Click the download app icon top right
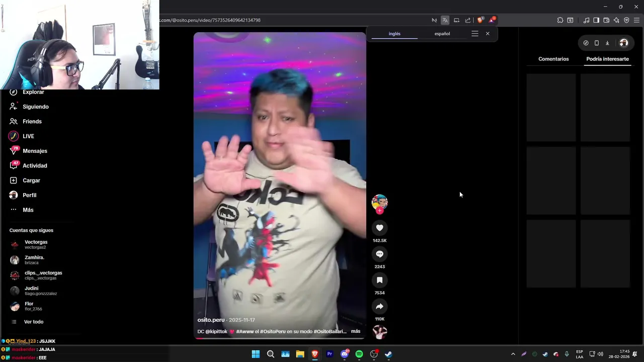 607,43
